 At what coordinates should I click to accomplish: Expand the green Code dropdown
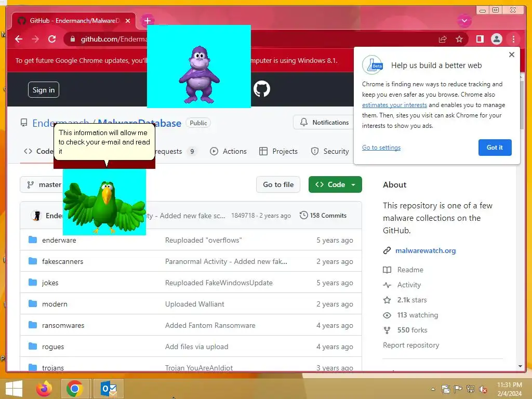(335, 184)
